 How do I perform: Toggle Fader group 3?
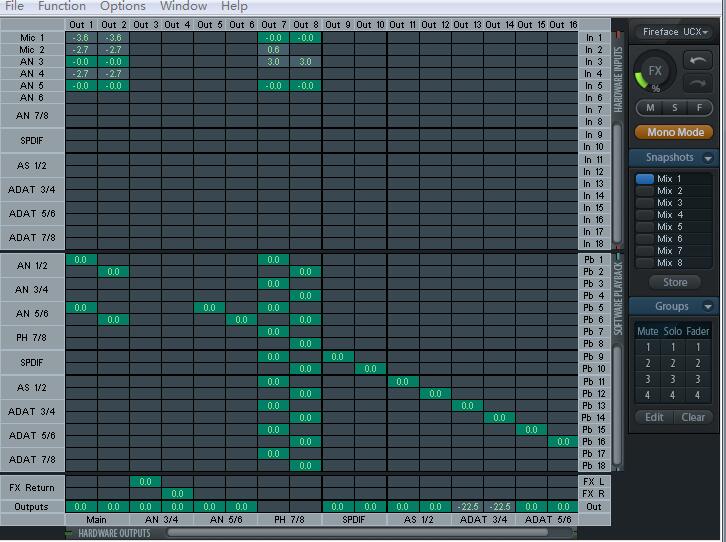pos(698,380)
